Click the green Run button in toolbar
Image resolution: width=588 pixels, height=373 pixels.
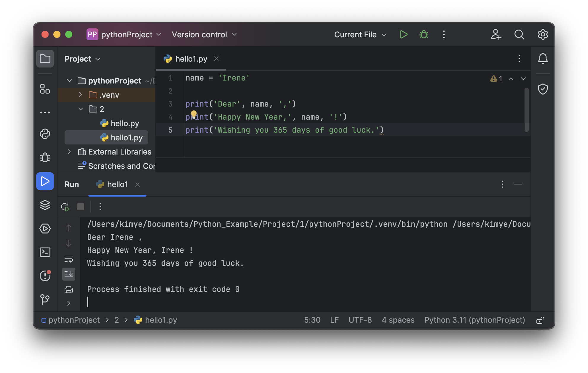(x=403, y=35)
